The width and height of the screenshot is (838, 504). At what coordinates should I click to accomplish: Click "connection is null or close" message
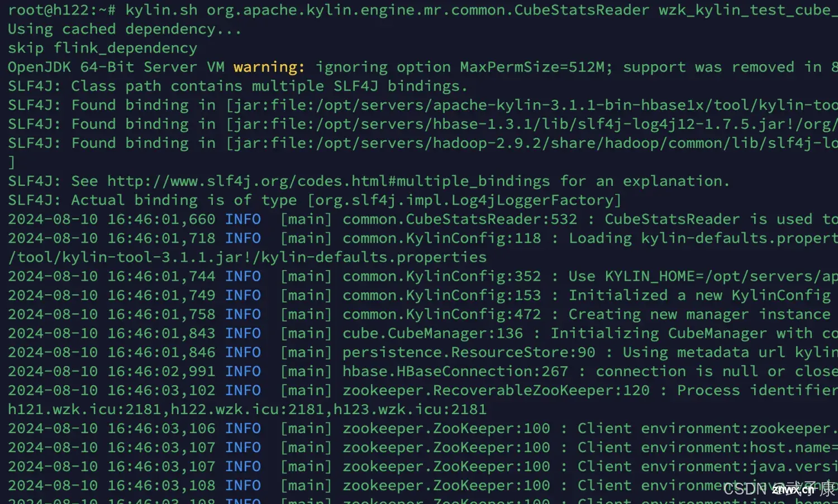717,371
